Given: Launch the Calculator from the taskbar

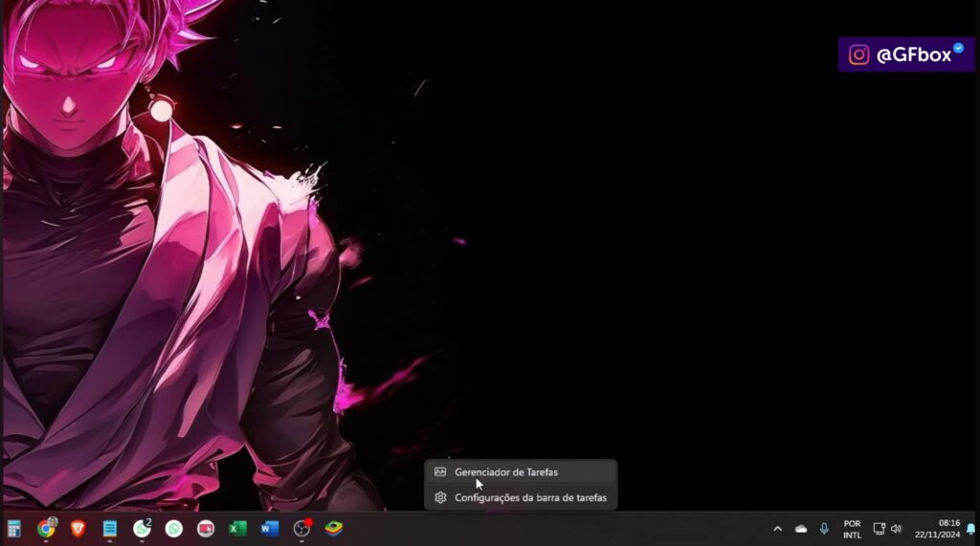Looking at the screenshot, I should (x=13, y=529).
